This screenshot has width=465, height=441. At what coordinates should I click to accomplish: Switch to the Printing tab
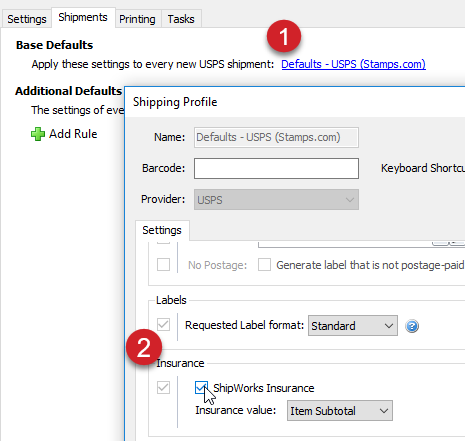click(x=137, y=19)
